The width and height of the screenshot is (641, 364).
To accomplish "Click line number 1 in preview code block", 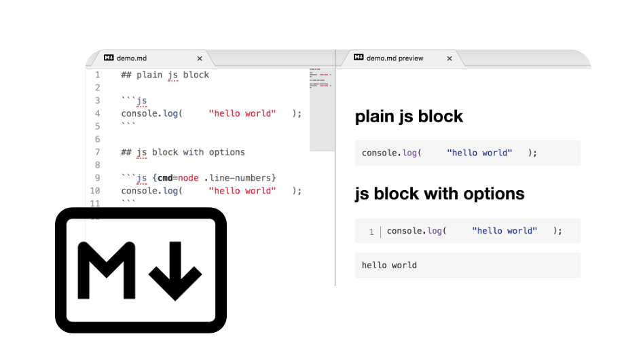I will pos(371,232).
